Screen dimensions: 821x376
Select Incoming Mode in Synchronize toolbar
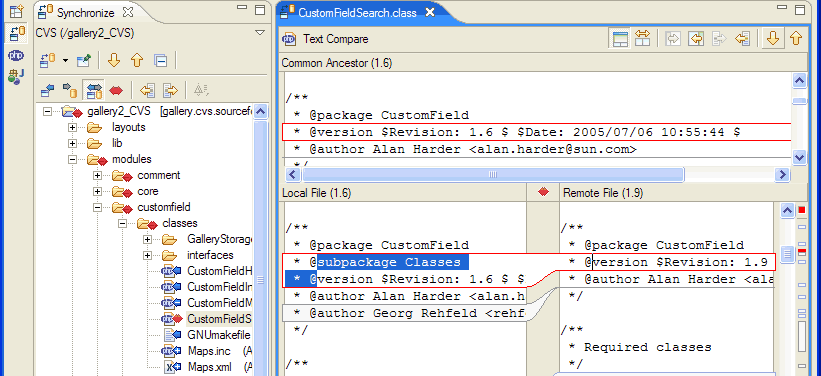pyautogui.click(x=47, y=91)
